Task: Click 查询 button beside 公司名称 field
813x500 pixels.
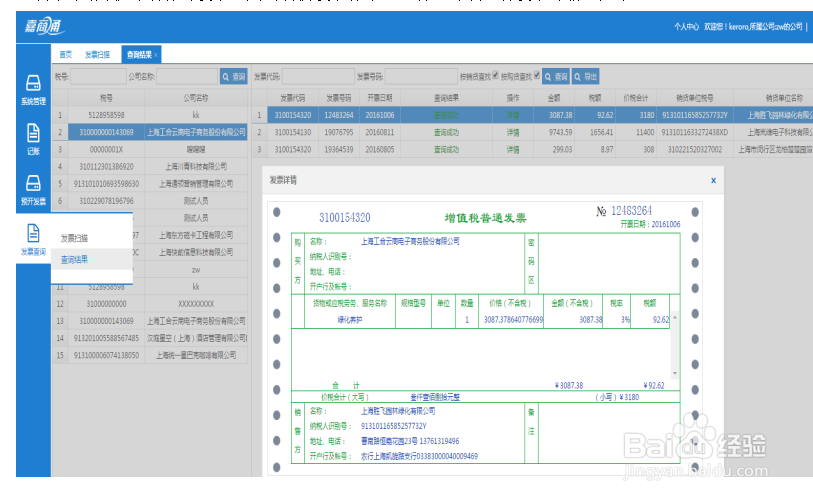Action: [233, 77]
